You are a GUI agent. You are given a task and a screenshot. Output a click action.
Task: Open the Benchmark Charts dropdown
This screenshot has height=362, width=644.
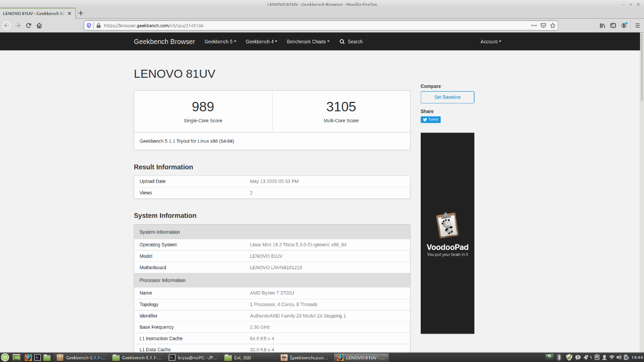click(308, 42)
